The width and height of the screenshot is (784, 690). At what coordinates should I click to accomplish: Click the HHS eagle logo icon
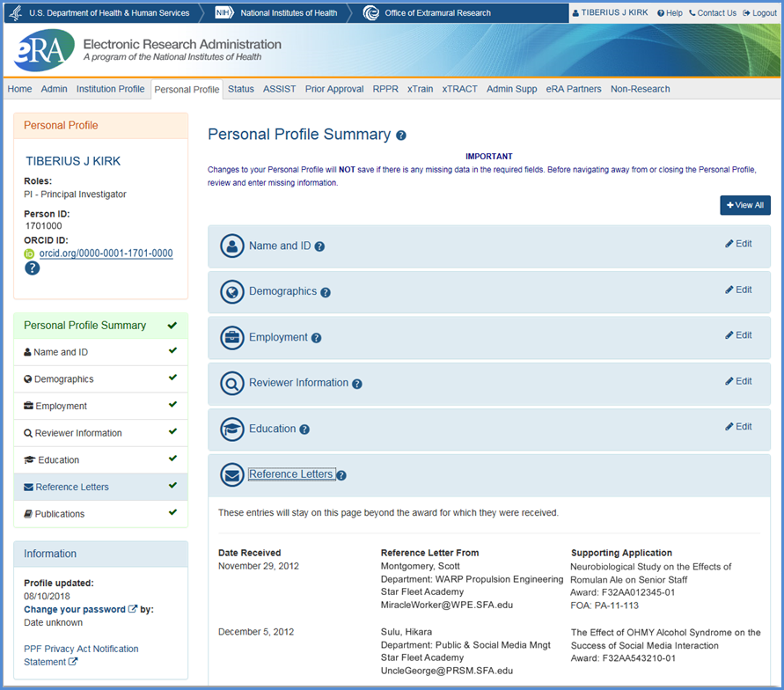tap(16, 13)
